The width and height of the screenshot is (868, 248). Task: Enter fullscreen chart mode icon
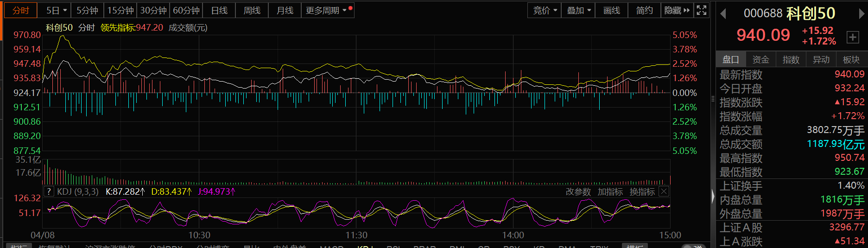(x=701, y=10)
